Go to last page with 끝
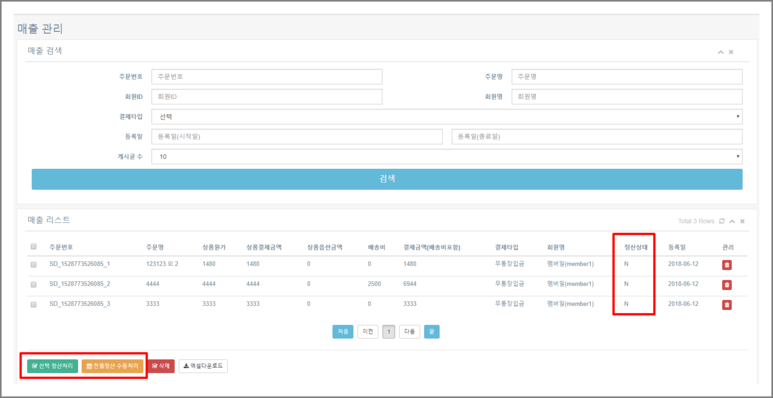 click(x=432, y=332)
